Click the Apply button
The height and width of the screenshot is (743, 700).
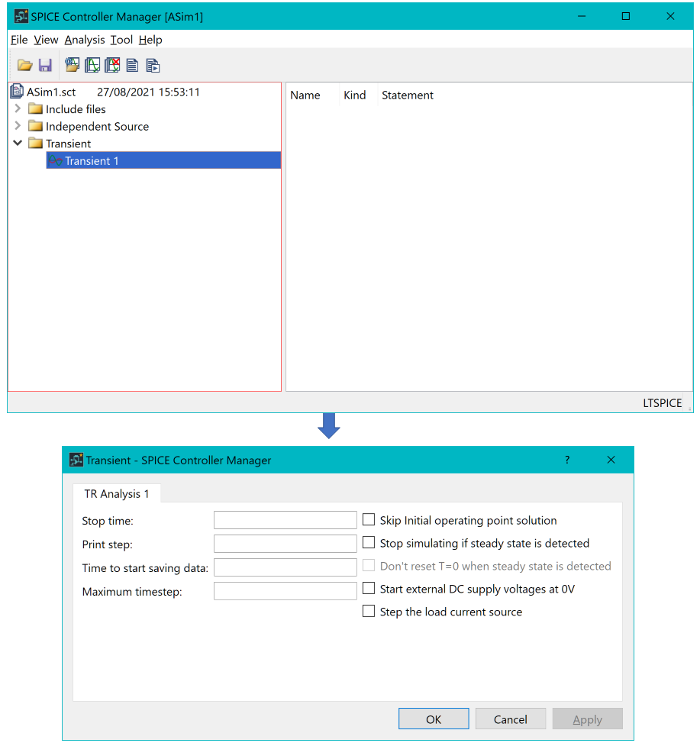[587, 719]
